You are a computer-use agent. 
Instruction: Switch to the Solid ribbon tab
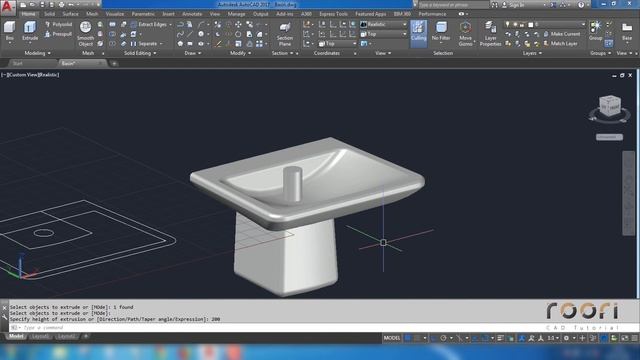point(49,14)
